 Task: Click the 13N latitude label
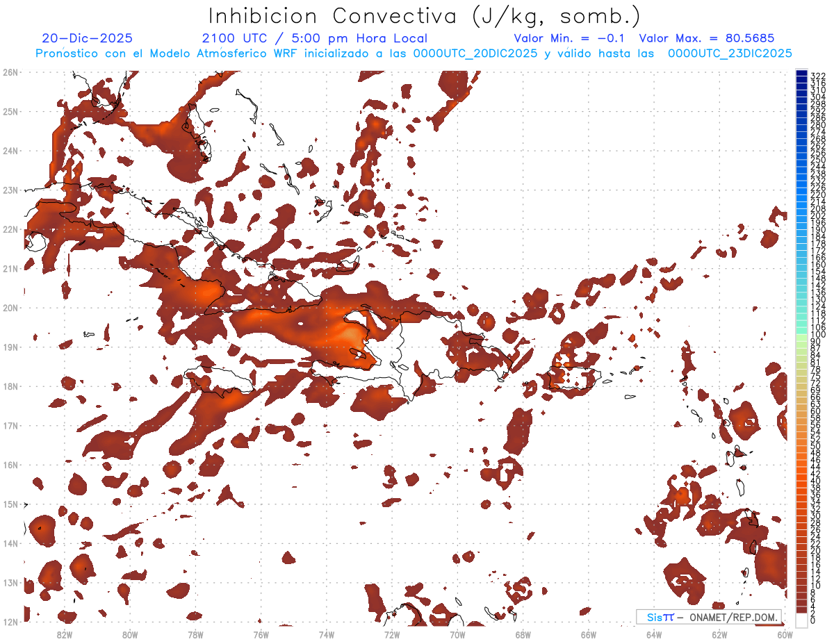[x=10, y=582]
